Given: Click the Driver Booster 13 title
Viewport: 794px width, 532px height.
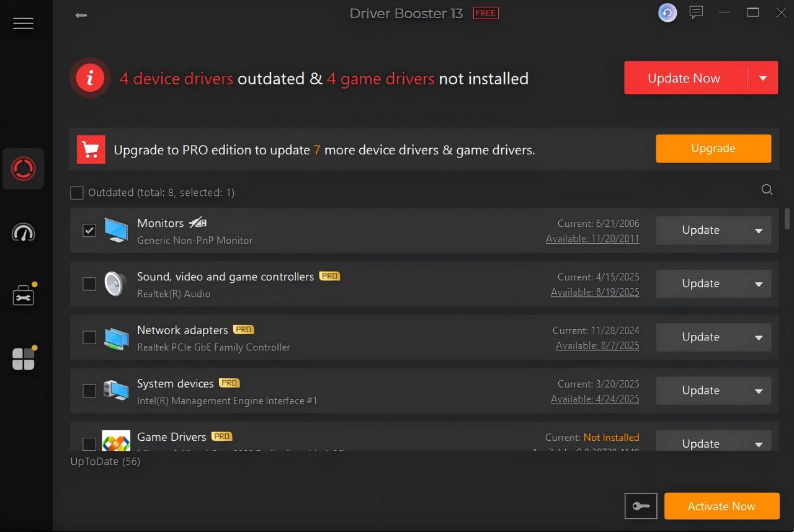Looking at the screenshot, I should coord(406,14).
